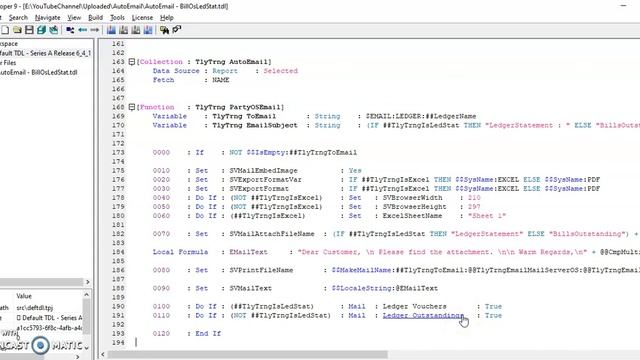Click $EMAIL:LEDGER:##LedgerName on line 169
The height and width of the screenshot is (360, 640).
(421, 116)
